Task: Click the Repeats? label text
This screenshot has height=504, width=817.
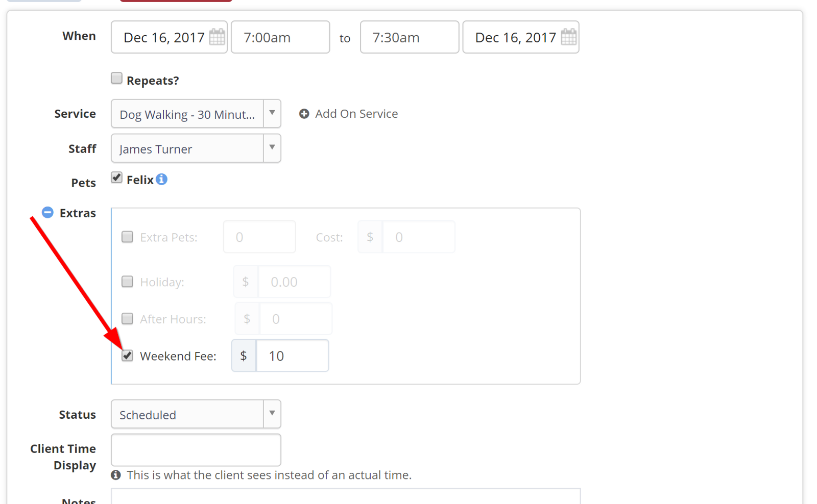Action: point(153,81)
